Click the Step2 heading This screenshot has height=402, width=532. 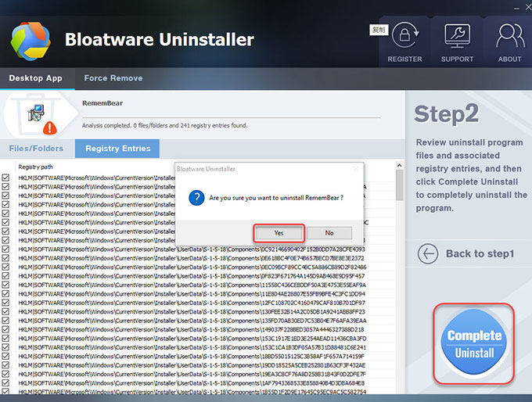pos(447,114)
